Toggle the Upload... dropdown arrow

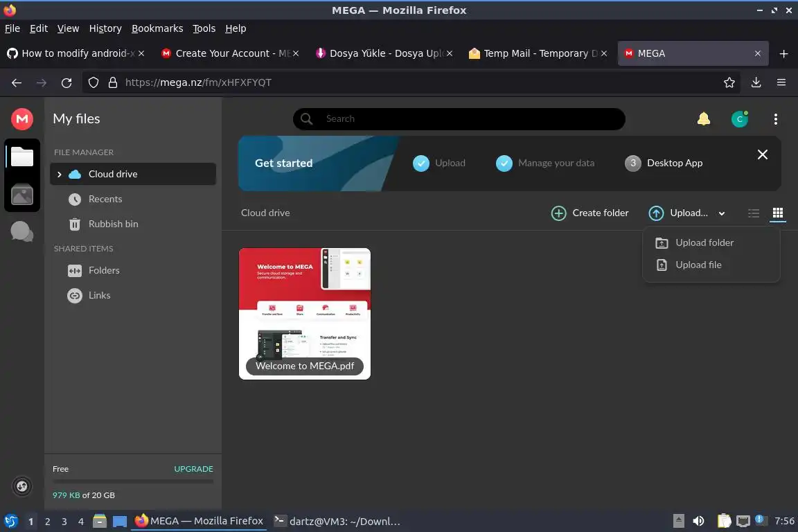point(721,213)
